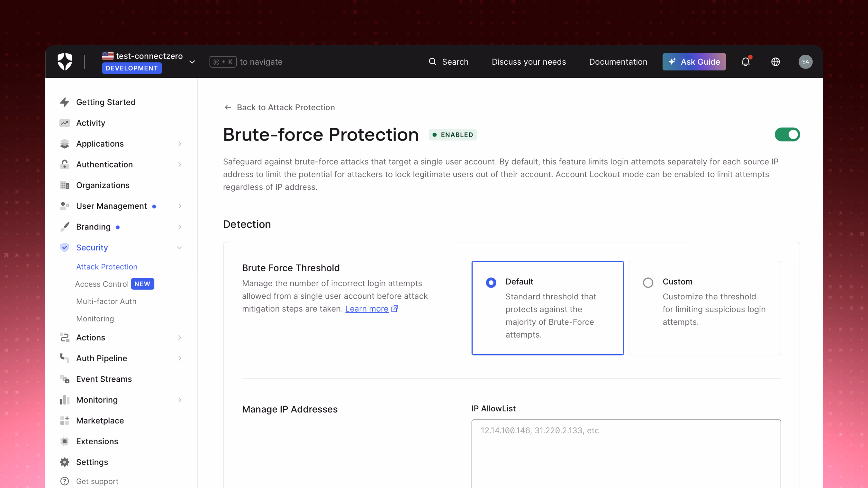868x488 pixels.
Task: Select the Custom threshold radio button
Action: (x=648, y=282)
